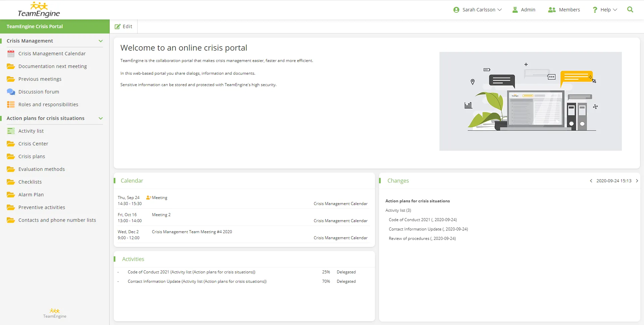Image resolution: width=644 pixels, height=325 pixels.
Task: Click the Alarm Plan folder icon
Action: [x=11, y=195]
